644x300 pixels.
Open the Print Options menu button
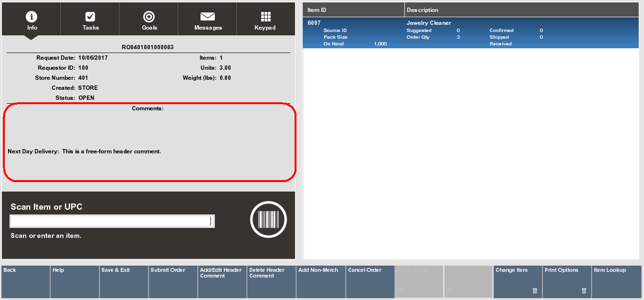(567, 282)
